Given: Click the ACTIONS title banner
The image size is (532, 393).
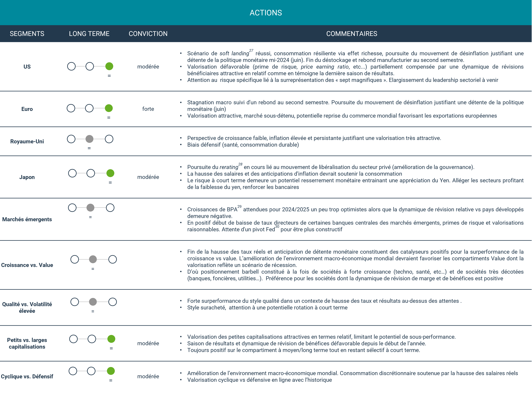Looking at the screenshot, I should pyautogui.click(x=266, y=13).
